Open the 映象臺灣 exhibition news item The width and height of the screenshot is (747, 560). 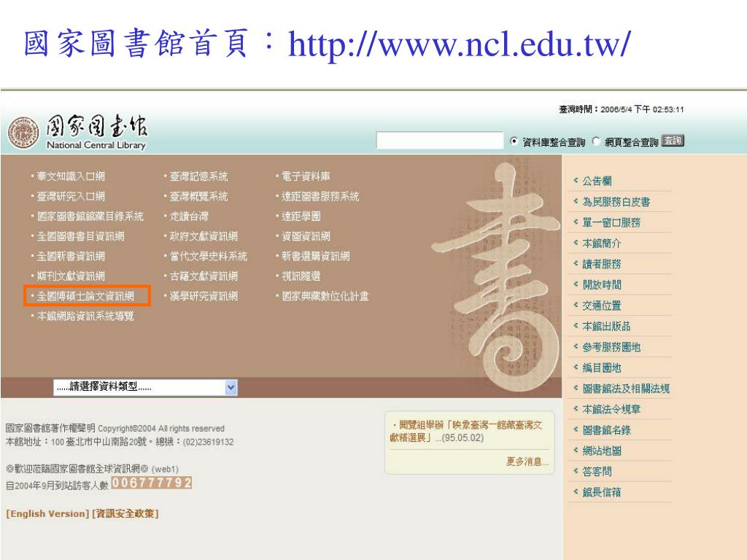(x=466, y=431)
